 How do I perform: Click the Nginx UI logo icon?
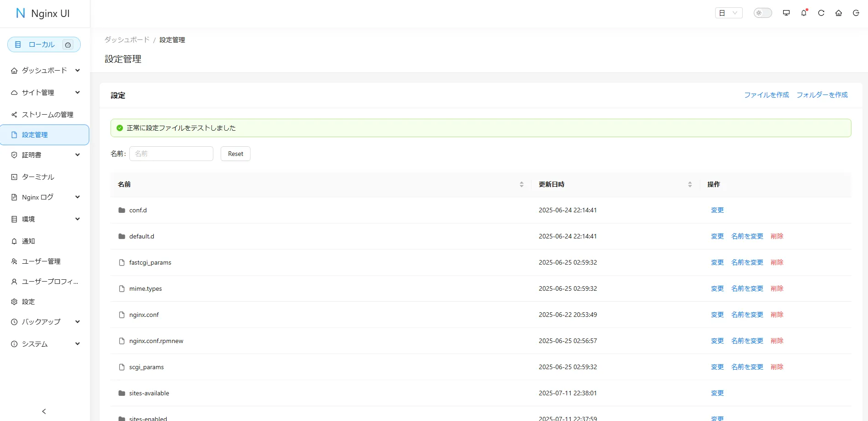coord(21,13)
